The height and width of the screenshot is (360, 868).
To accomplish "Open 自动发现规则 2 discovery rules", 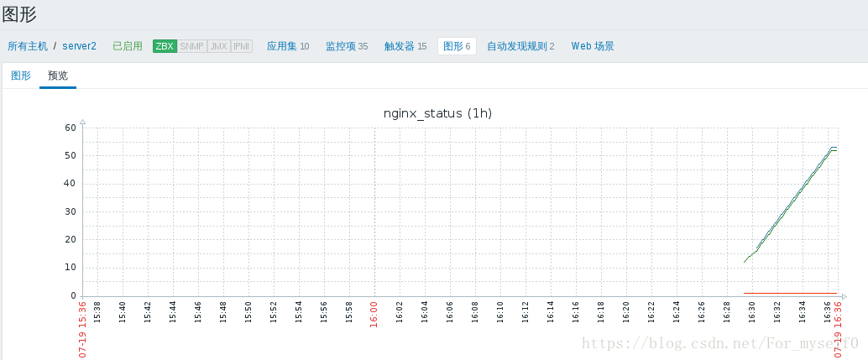I will pos(520,46).
